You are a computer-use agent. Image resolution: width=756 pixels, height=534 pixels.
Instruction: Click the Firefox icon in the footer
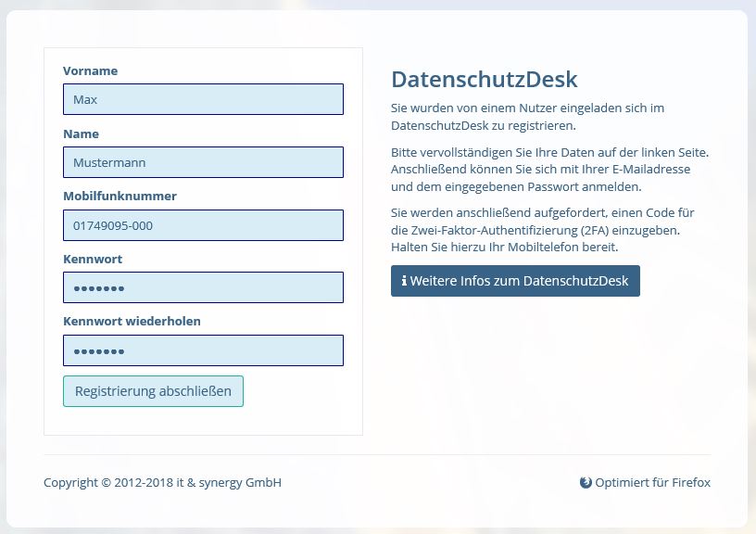(586, 482)
